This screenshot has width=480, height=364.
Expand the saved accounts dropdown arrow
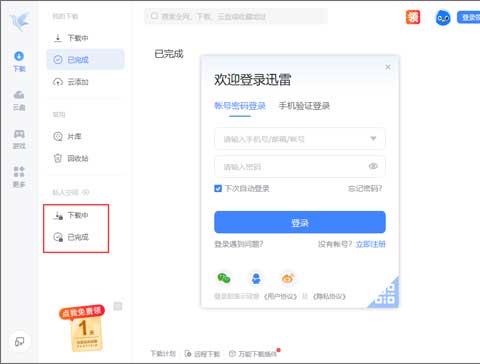373,138
